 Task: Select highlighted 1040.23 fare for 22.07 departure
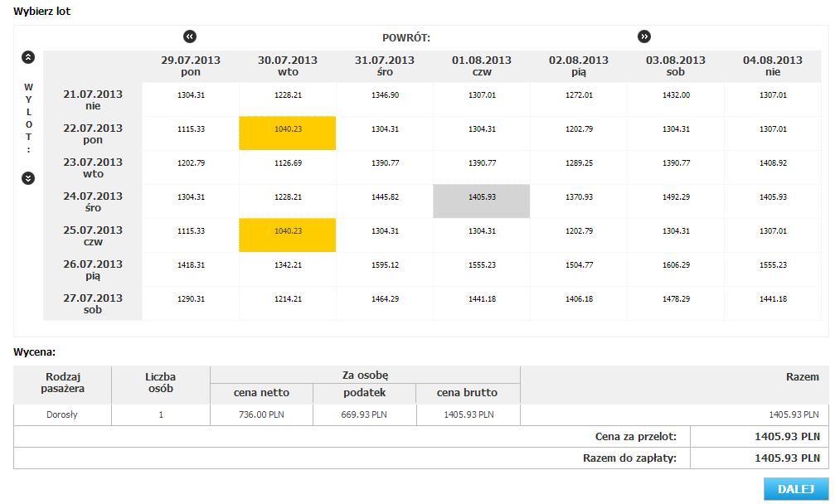click(288, 133)
